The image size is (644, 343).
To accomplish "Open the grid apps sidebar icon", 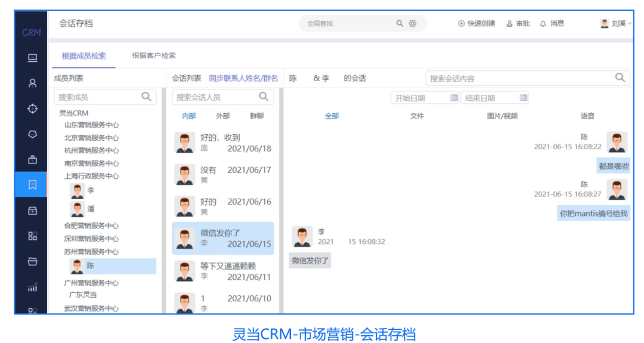I will (x=32, y=236).
